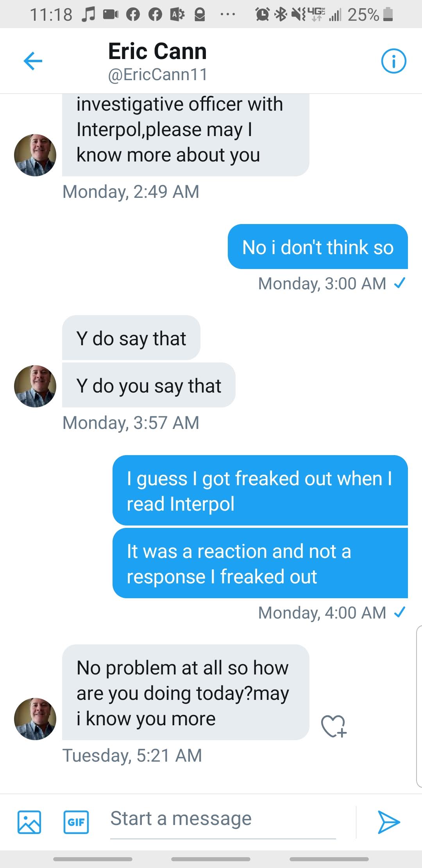Image resolution: width=422 pixels, height=868 pixels.
Task: Tap the Start a message field
Action: coord(223,819)
